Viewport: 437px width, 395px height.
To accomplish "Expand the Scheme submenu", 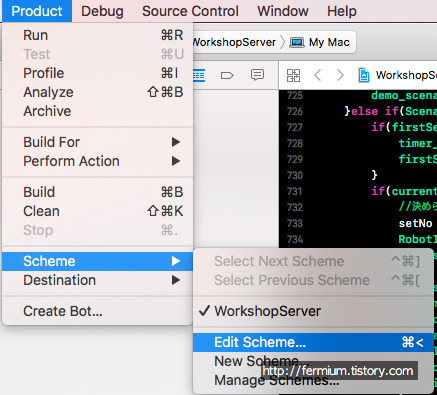I will coord(97,261).
